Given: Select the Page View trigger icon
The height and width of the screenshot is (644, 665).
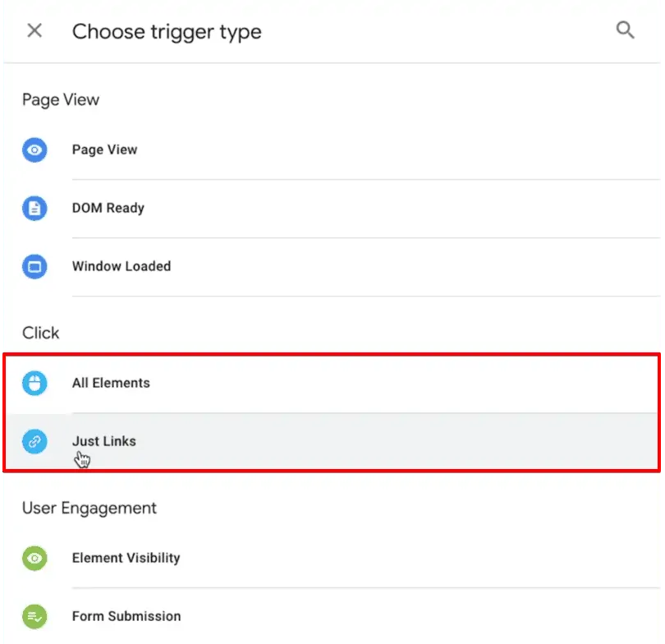Looking at the screenshot, I should point(34,149).
